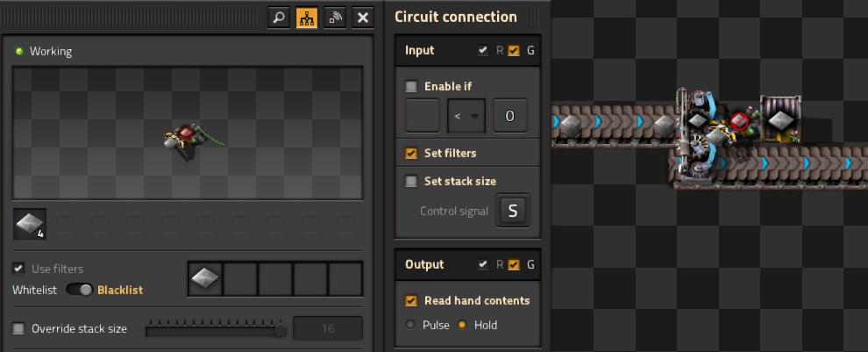Select the Pulse radio option
The image size is (868, 352).
tap(410, 325)
